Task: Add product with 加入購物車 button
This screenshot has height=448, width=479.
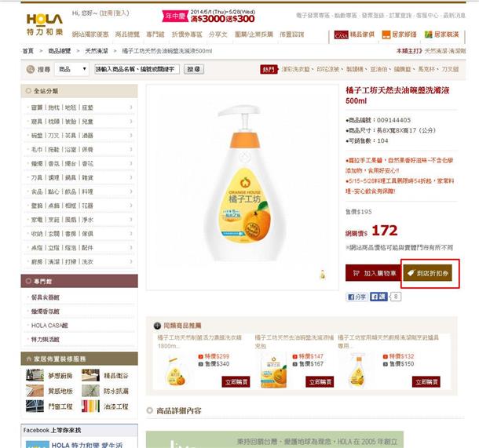Action: 374,273
